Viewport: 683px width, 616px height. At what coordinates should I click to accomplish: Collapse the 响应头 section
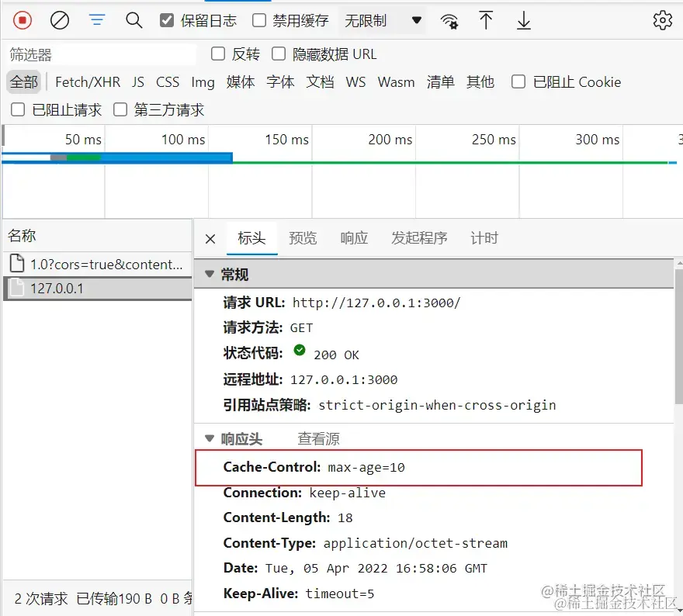[x=210, y=438]
